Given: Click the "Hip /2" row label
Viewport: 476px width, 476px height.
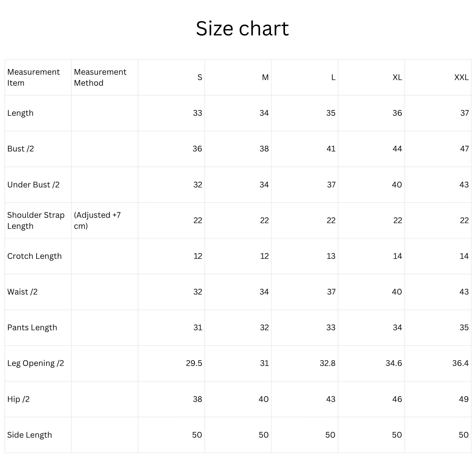Looking at the screenshot, I should coord(18,399).
